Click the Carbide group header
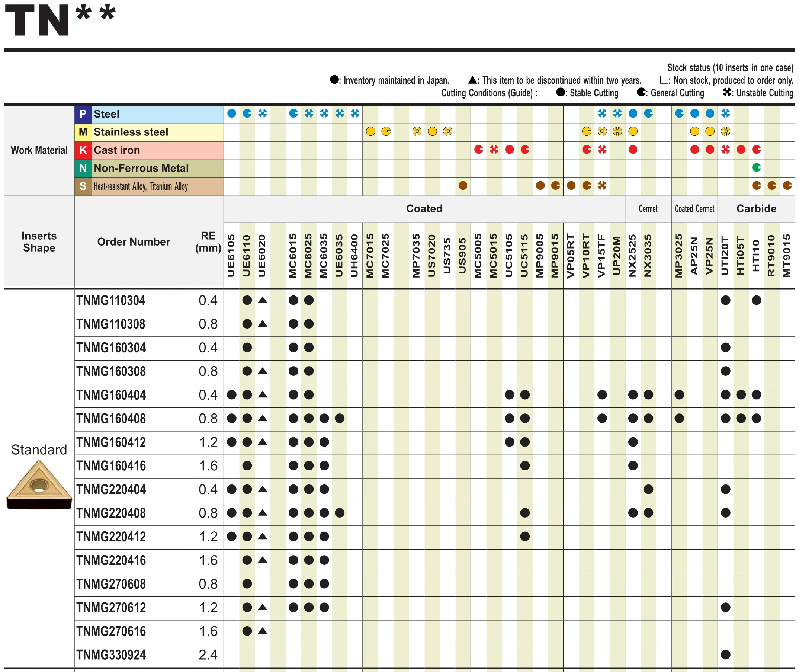This screenshot has width=799, height=672. coord(756,209)
